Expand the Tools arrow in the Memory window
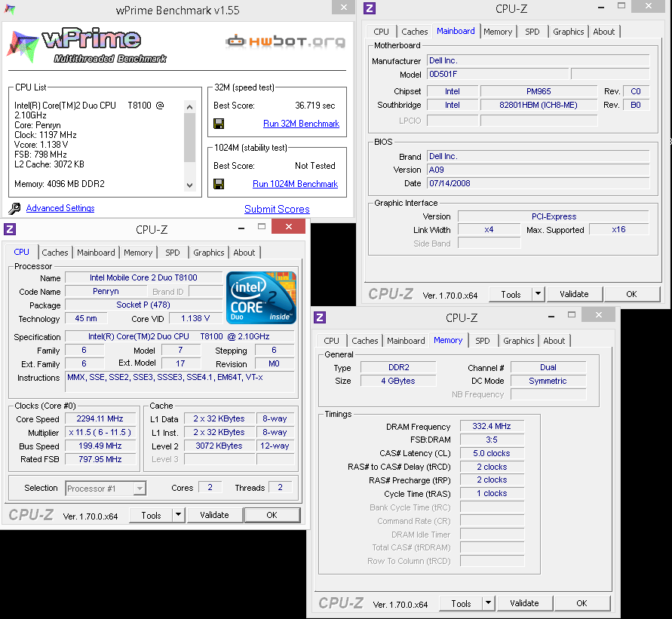 [488, 604]
